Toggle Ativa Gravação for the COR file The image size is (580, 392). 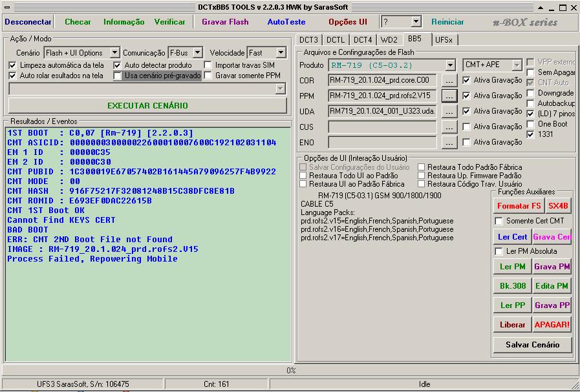[x=466, y=80]
